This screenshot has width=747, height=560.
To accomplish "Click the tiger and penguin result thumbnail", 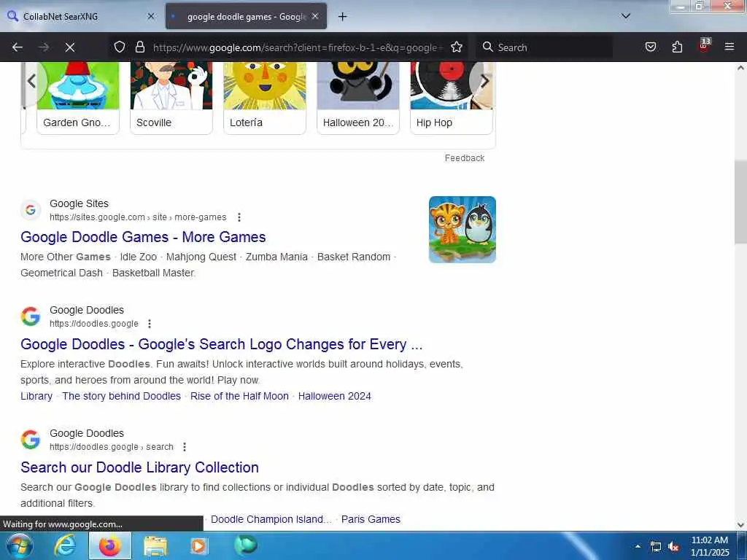I will point(462,230).
